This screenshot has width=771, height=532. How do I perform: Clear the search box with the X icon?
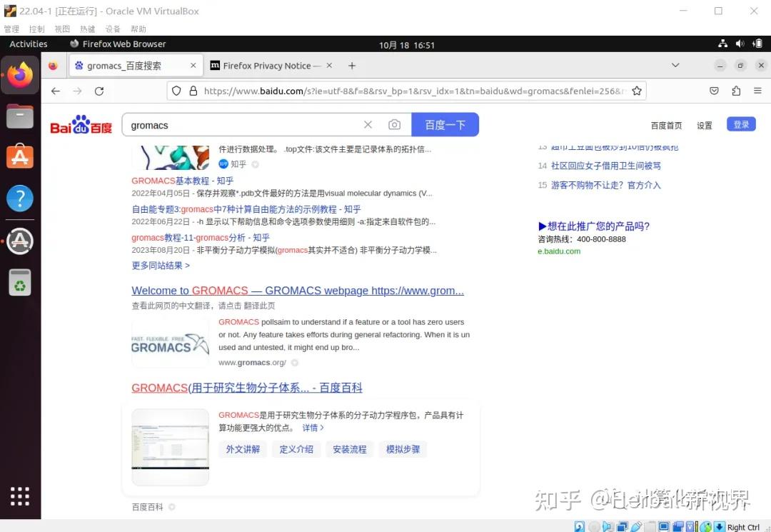click(368, 124)
